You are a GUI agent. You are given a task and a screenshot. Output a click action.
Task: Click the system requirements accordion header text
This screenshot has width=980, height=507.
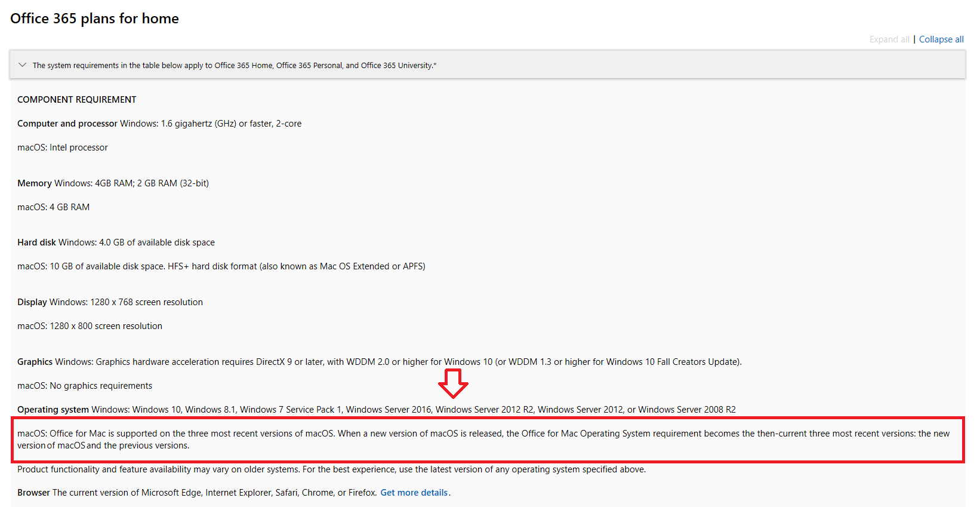[x=235, y=66]
